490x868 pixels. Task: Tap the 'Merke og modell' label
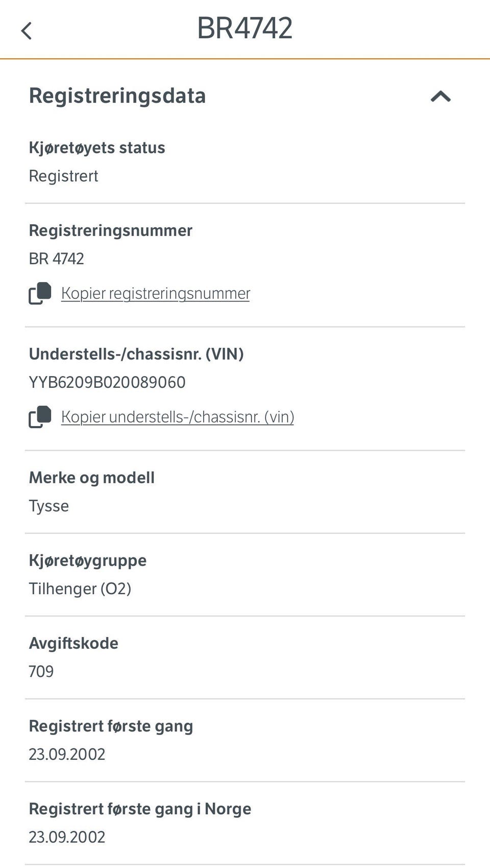(91, 478)
